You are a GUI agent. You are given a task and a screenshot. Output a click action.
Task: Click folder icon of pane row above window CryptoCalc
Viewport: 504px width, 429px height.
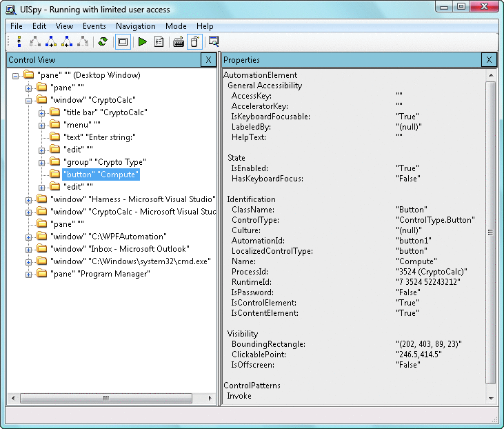click(42, 87)
